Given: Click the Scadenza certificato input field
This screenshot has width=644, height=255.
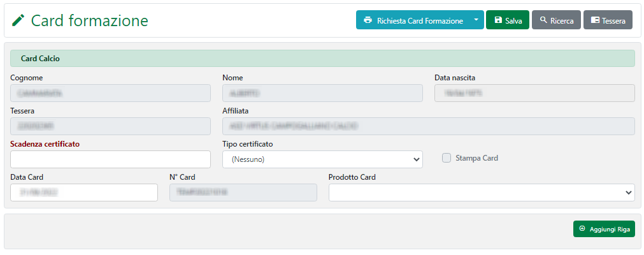Looking at the screenshot, I should [110, 159].
